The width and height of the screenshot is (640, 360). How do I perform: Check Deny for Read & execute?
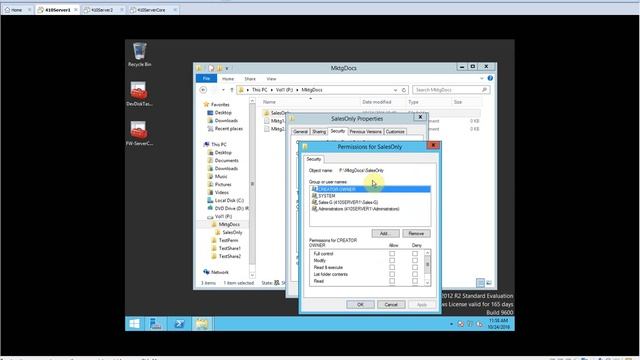click(x=415, y=267)
